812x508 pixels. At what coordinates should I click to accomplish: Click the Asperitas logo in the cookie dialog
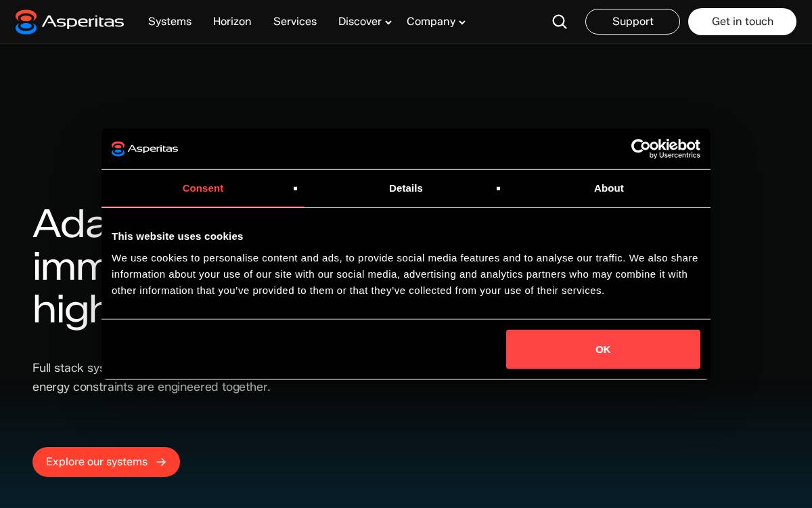[x=145, y=148]
